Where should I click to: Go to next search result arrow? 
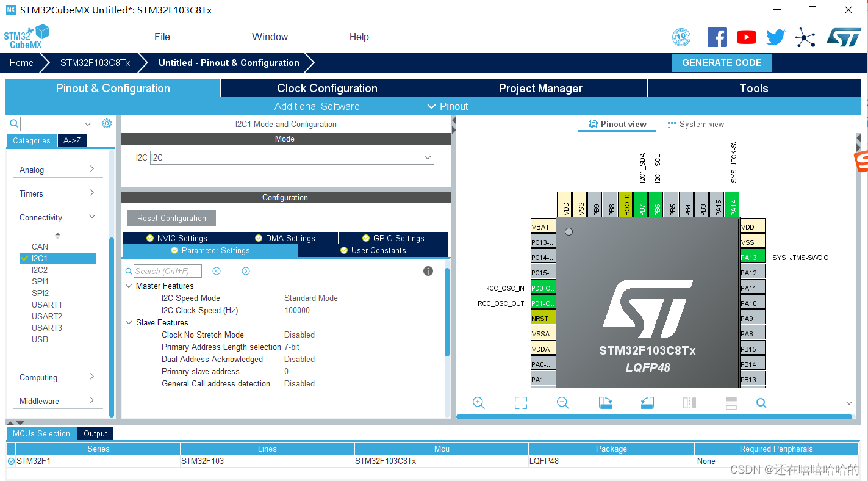tap(246, 271)
